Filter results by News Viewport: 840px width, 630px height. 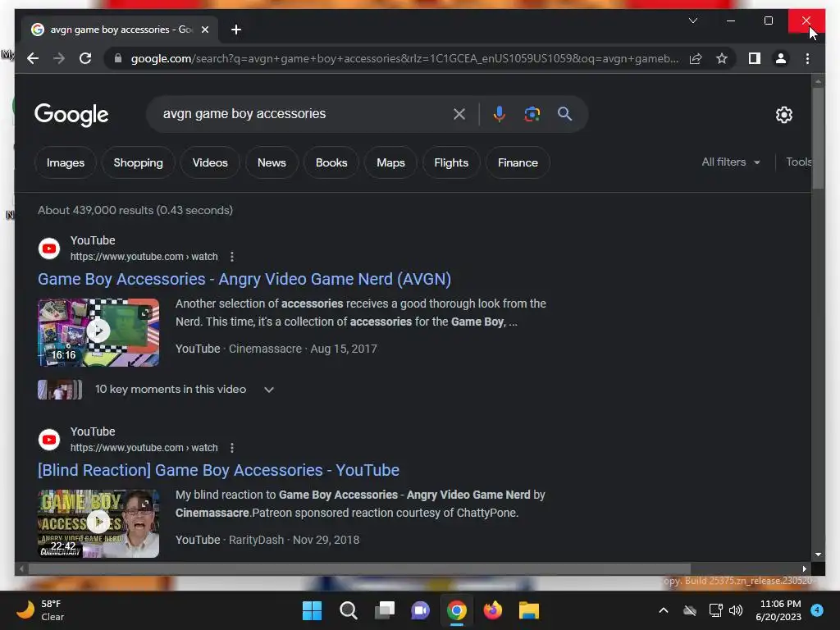point(272,162)
